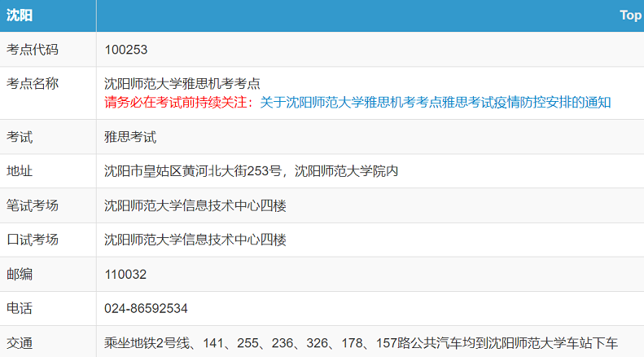Select postal code 110032
The image size is (644, 357).
pos(125,275)
